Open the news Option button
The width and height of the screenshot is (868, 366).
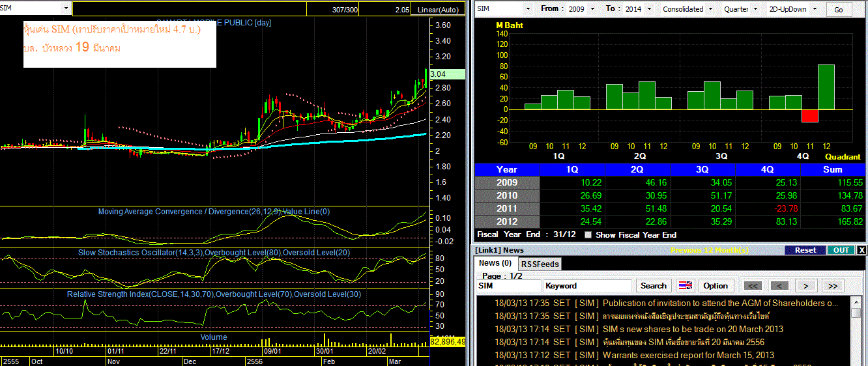(716, 285)
